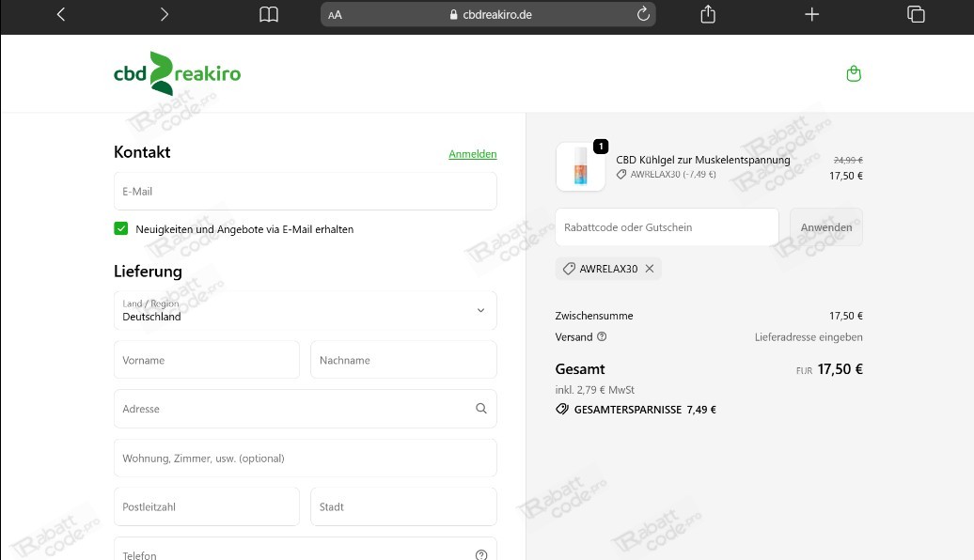Click Lieferadresse eingeben next to Versand

click(x=809, y=337)
